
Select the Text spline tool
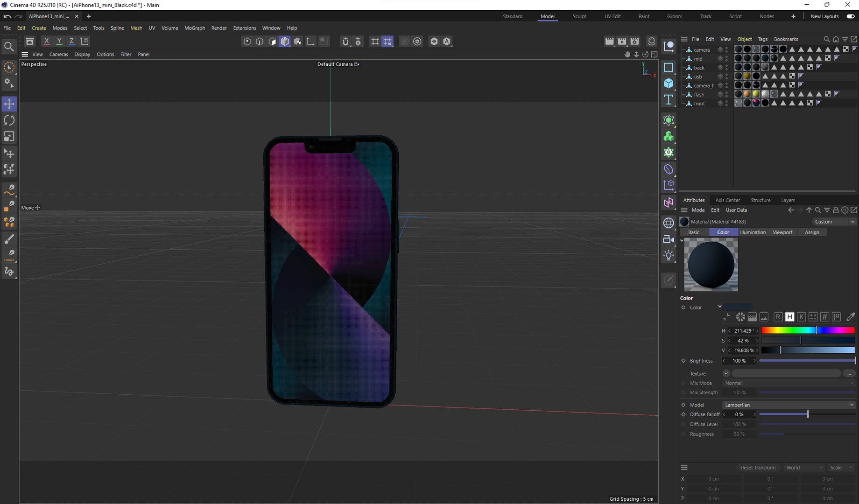coord(669,99)
